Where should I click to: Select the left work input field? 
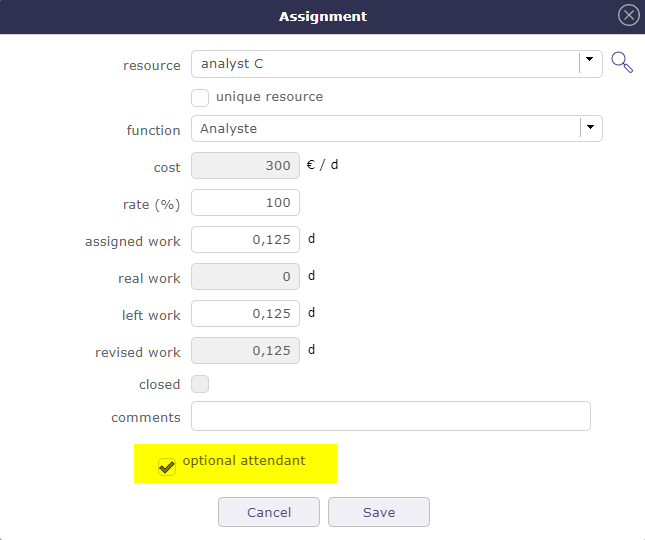[x=245, y=314]
